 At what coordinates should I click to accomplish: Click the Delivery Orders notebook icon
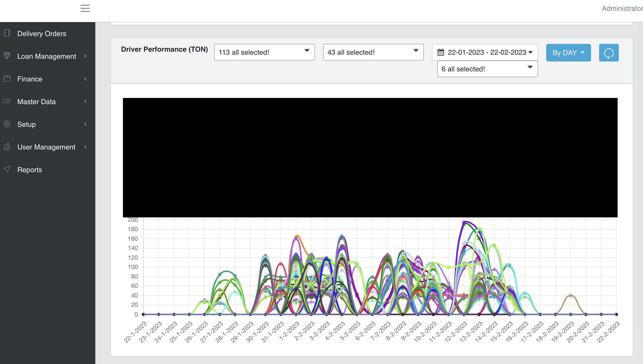(7, 33)
